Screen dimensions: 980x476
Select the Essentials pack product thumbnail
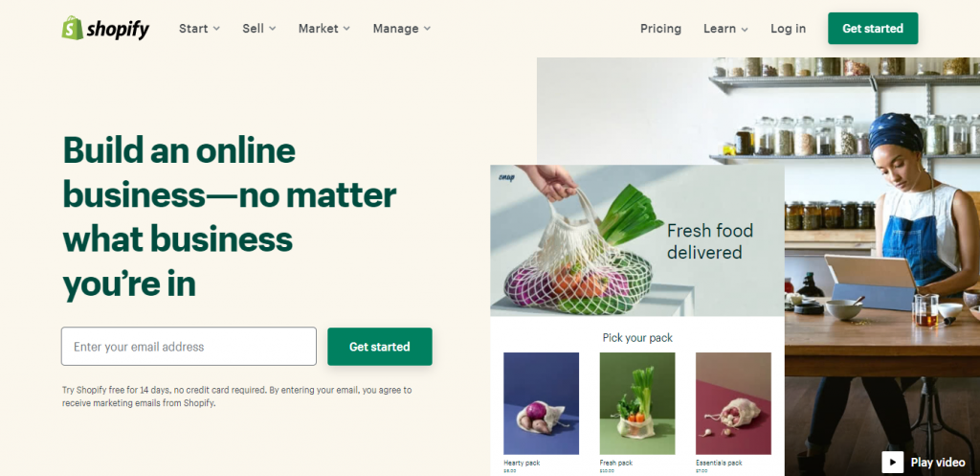pos(733,403)
